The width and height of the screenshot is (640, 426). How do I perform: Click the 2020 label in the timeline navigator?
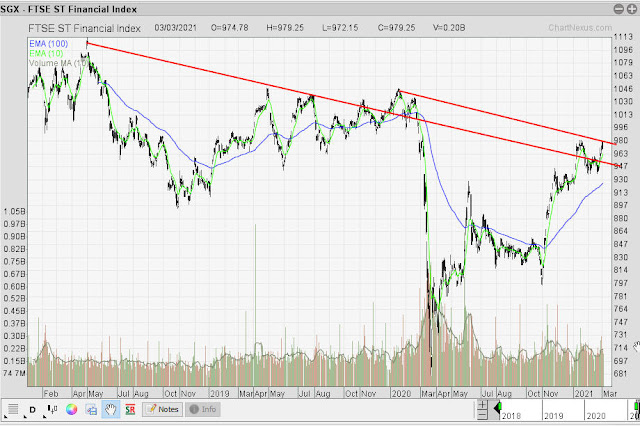(596, 416)
